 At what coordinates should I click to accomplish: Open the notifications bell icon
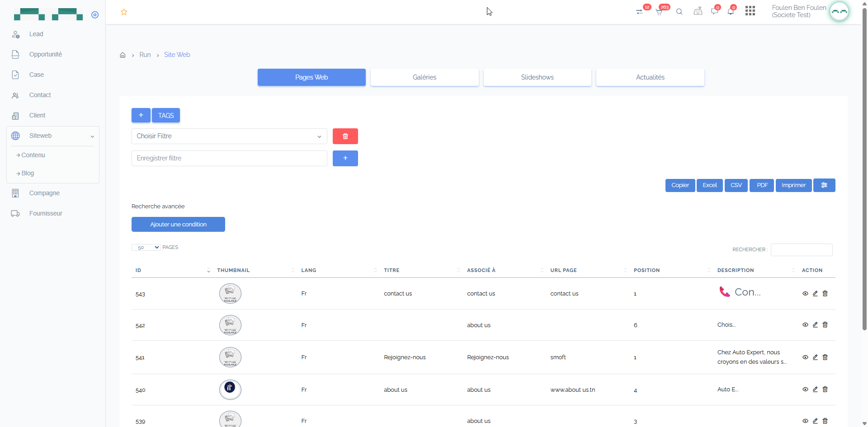[x=731, y=12]
